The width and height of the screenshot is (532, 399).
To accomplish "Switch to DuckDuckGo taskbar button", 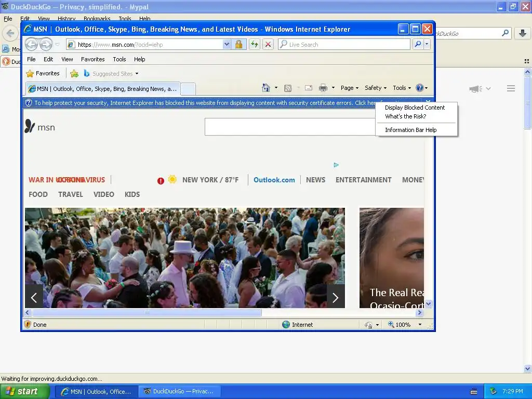I will coord(179,392).
